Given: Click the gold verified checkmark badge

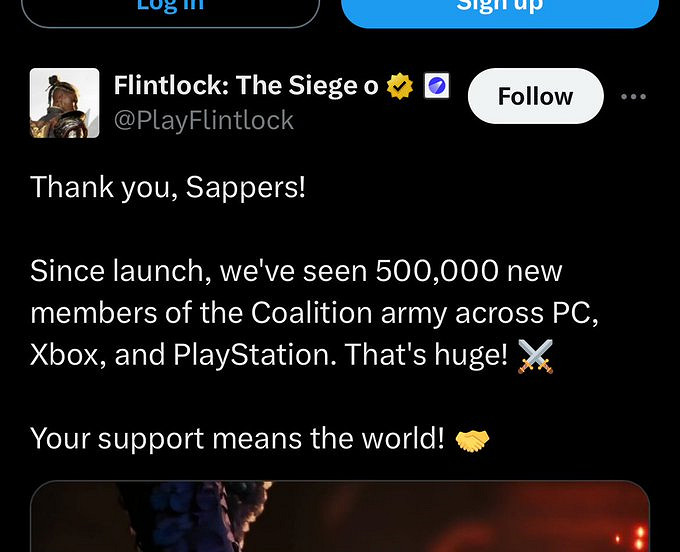Looking at the screenshot, I should [x=399, y=86].
